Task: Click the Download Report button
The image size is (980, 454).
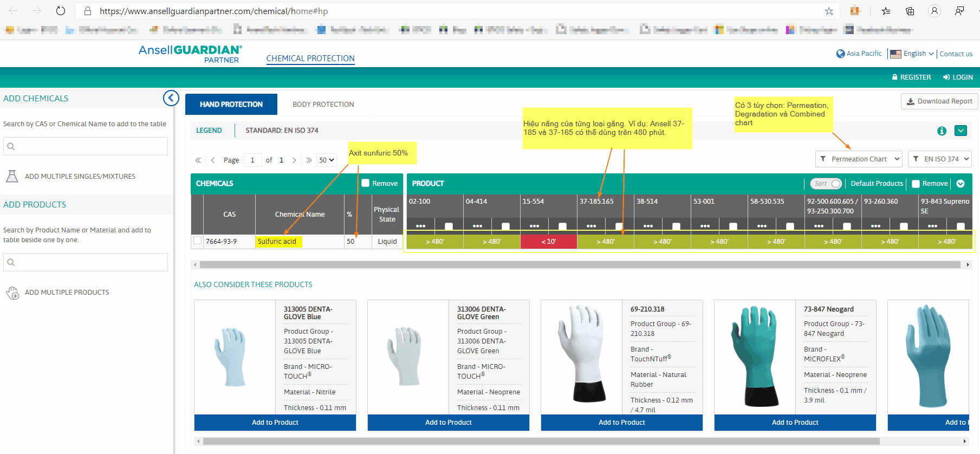Action: click(x=939, y=101)
